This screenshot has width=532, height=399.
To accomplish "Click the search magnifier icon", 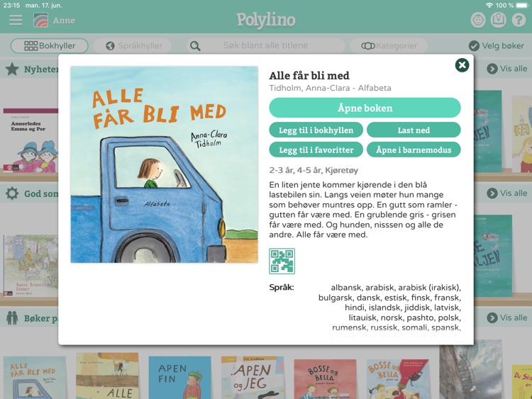I will 195,46.
